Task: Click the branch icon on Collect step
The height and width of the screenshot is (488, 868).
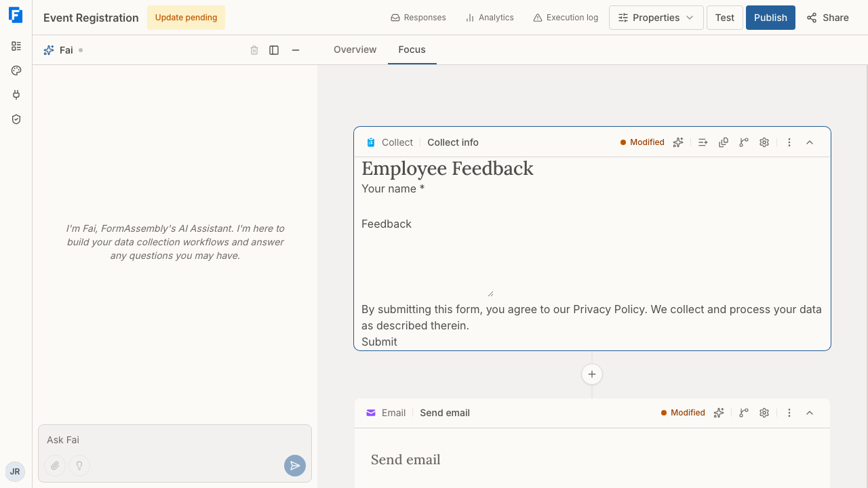Action: point(744,142)
